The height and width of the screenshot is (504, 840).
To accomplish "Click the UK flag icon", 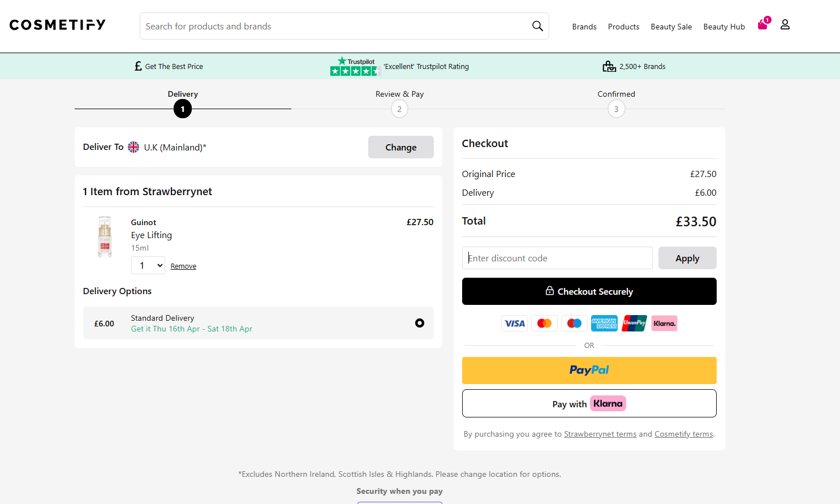I will [133, 147].
